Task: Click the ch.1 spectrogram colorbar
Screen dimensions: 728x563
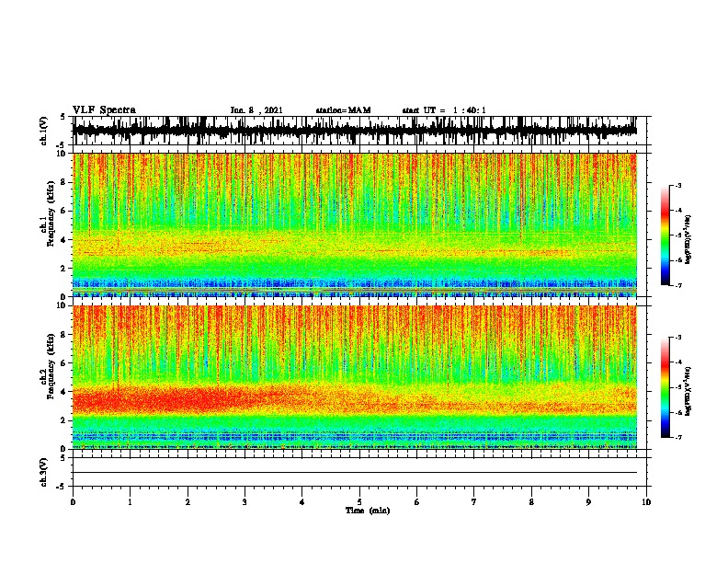Action: click(665, 236)
